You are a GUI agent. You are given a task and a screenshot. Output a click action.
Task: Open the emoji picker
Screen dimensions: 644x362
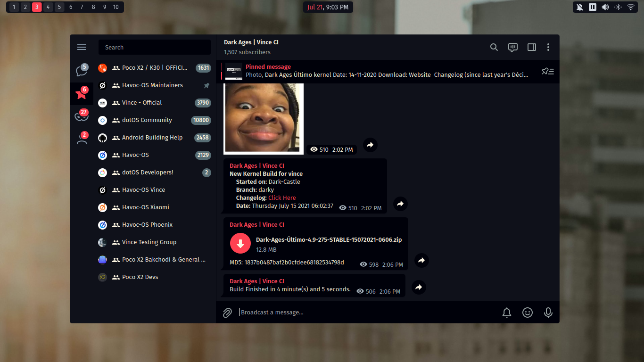coord(528,313)
